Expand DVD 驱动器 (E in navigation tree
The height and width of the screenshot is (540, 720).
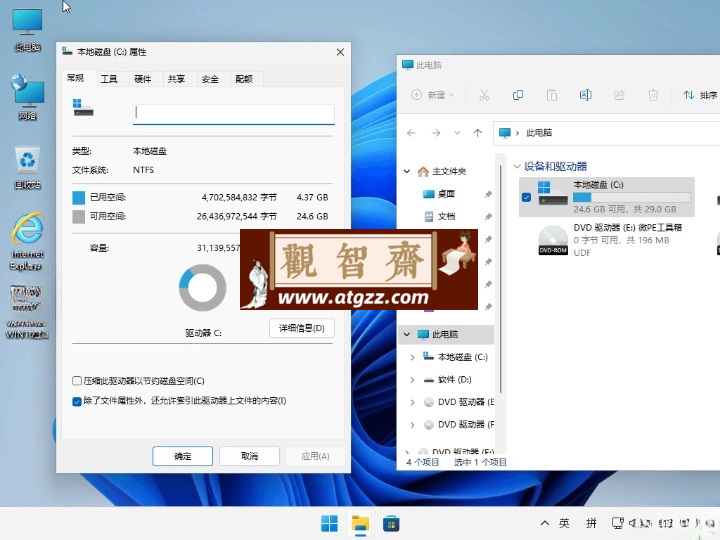412,402
